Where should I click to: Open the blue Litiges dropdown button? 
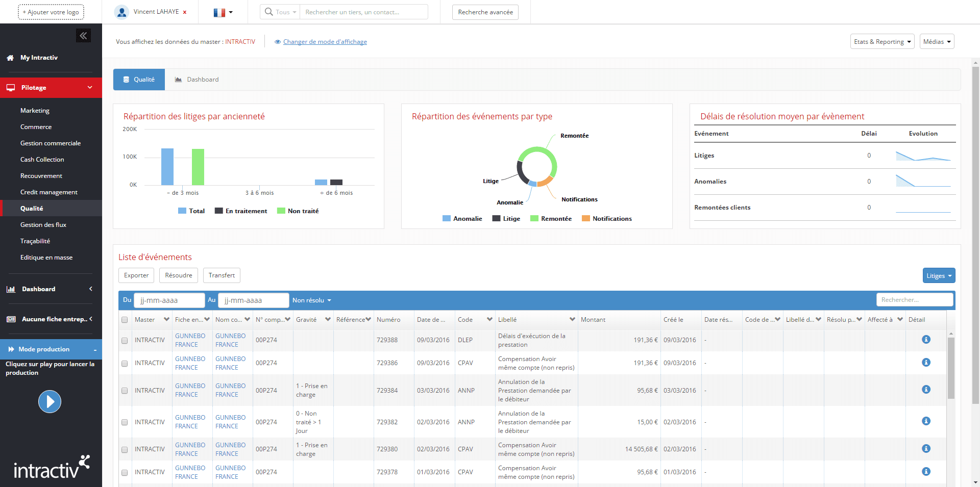939,276
